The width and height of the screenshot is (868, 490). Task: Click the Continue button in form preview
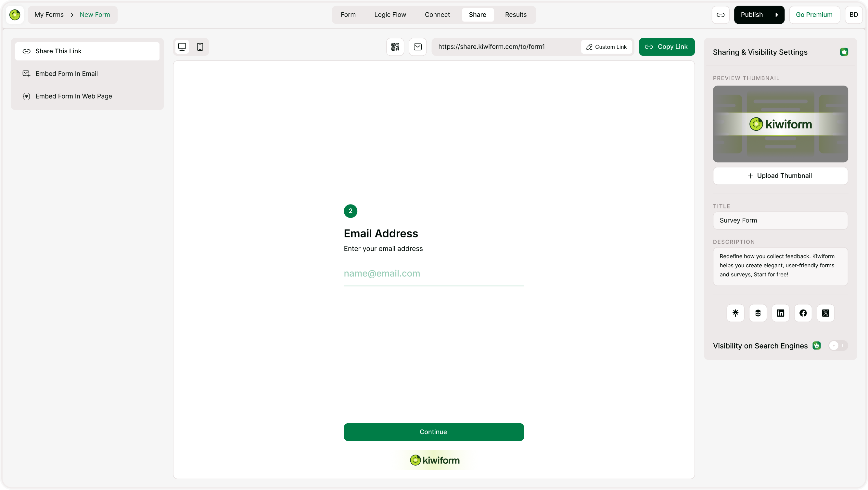(x=434, y=432)
